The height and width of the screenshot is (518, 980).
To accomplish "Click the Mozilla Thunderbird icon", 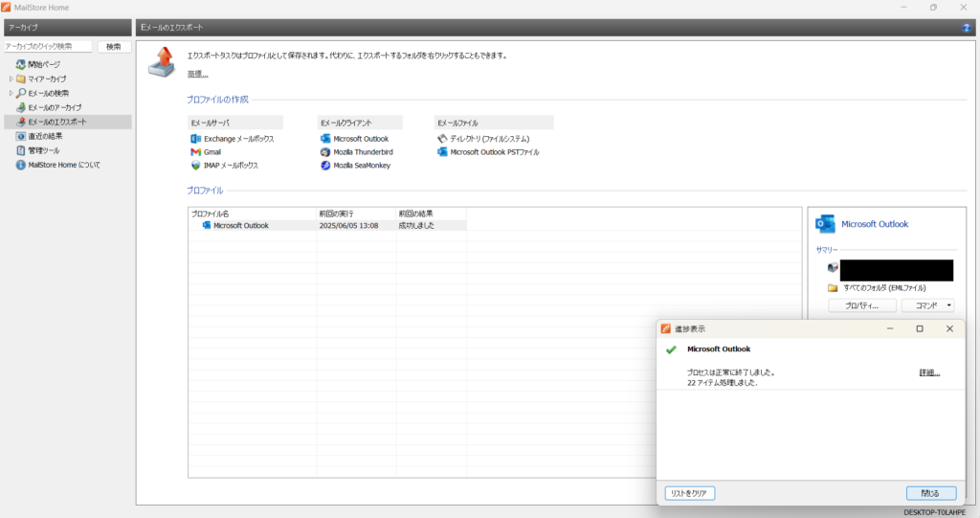I will pyautogui.click(x=325, y=152).
